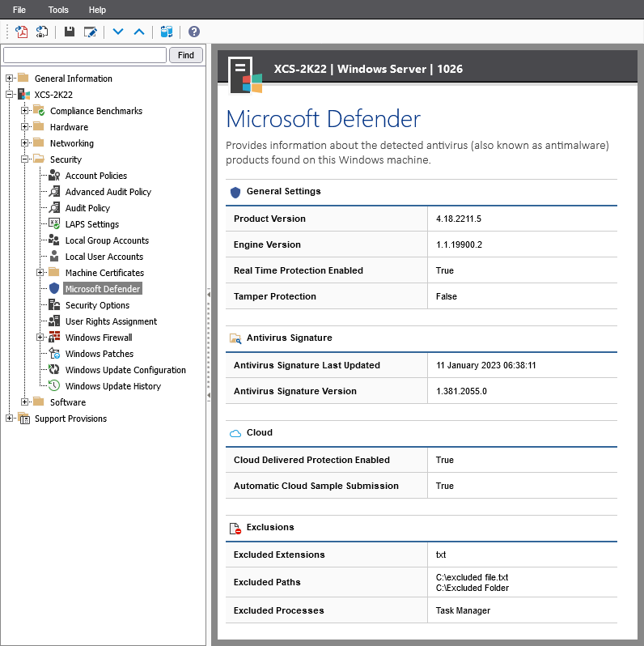Click the Windows Firewall brick icon
Screen dimensions: 644x646
click(x=54, y=337)
